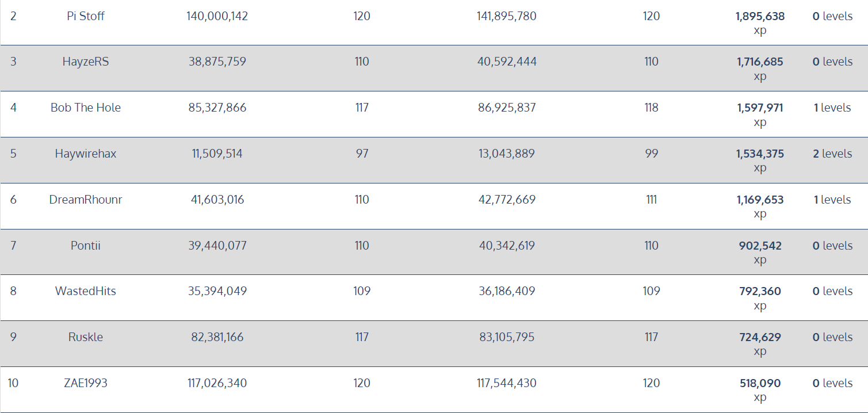The width and height of the screenshot is (868, 413).
Task: Click Ruskle's 724,629 xp gained value
Action: pyautogui.click(x=760, y=344)
